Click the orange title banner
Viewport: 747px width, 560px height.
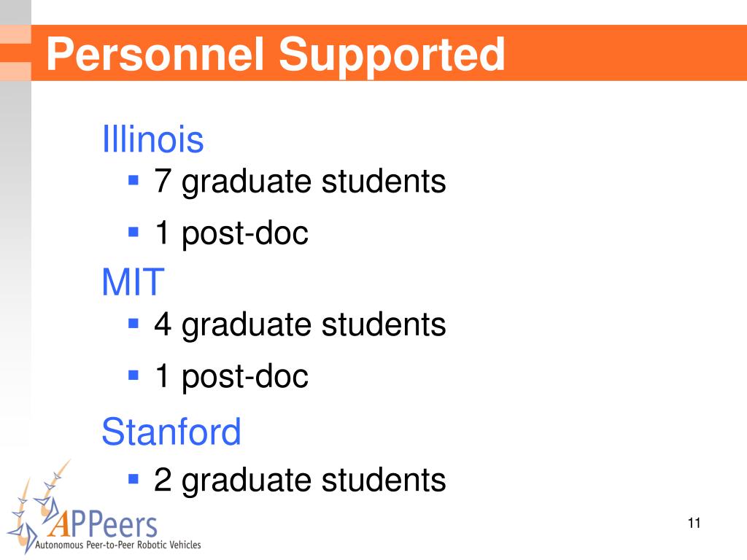click(x=389, y=52)
